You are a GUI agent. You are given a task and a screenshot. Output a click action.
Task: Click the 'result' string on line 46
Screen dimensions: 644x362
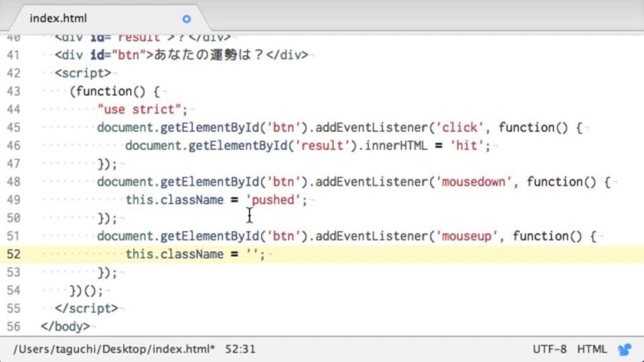click(x=323, y=145)
